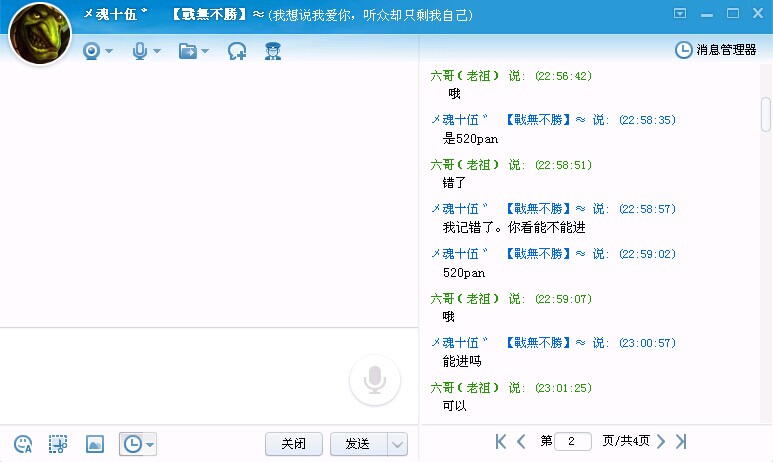
Task: Go to the next history page
Action: tap(661, 441)
